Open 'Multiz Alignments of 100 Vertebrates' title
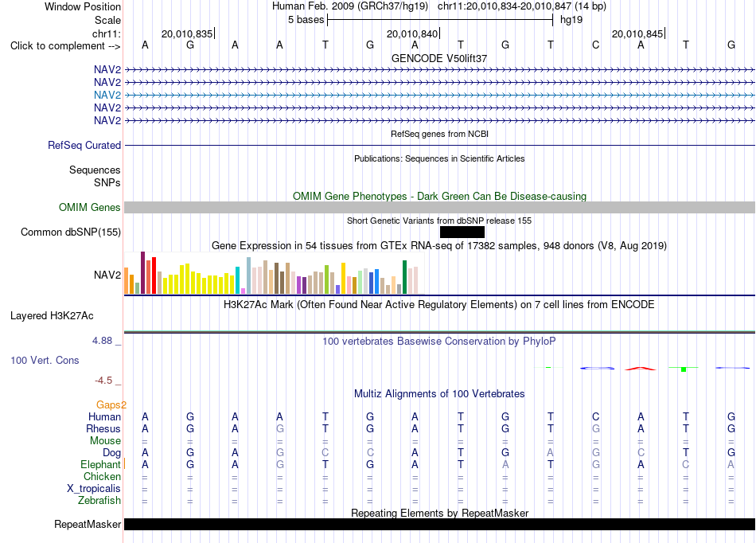Image resolution: width=756 pixels, height=543 pixels. pyautogui.click(x=439, y=393)
